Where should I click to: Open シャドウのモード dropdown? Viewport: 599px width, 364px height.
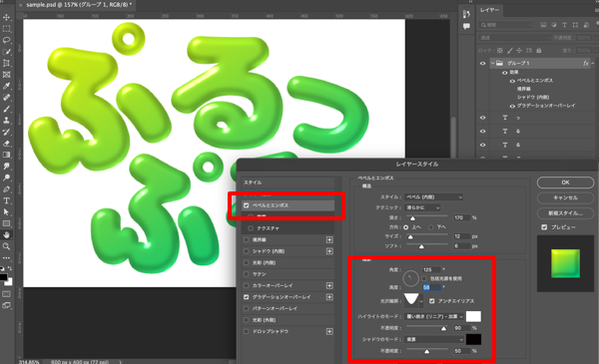(x=434, y=339)
